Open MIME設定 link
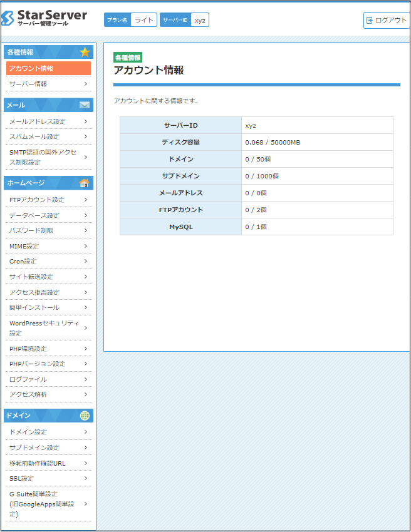Image resolution: width=411 pixels, height=532 pixels. pyautogui.click(x=49, y=246)
